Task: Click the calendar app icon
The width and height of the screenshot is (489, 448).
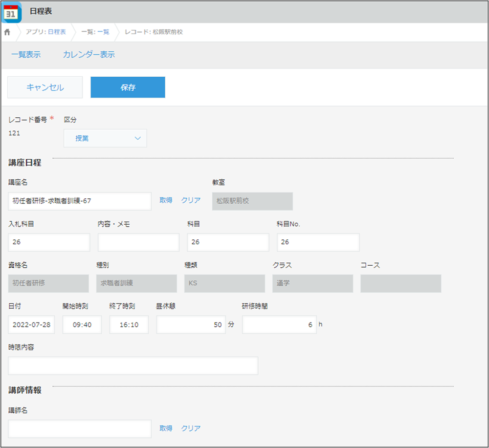Action: pos(12,12)
